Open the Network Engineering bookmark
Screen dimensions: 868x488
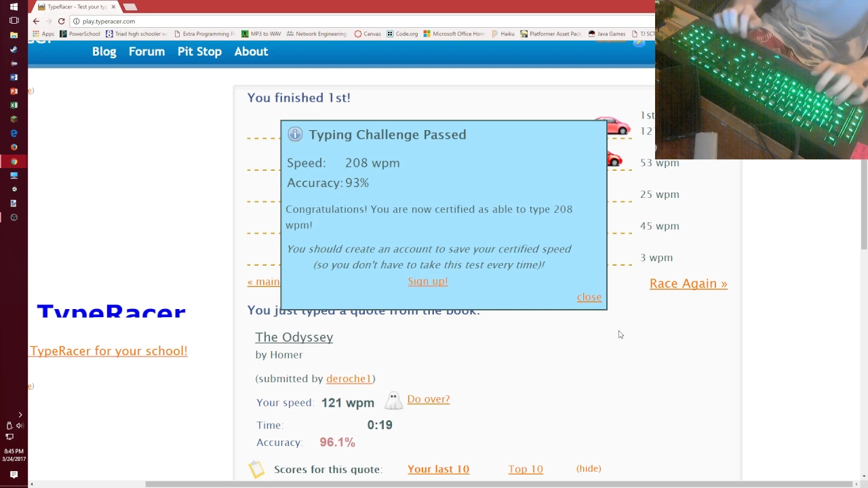(317, 34)
